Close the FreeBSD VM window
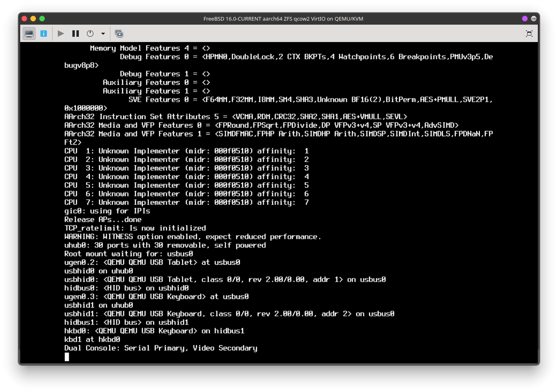558x392 pixels. click(24, 19)
